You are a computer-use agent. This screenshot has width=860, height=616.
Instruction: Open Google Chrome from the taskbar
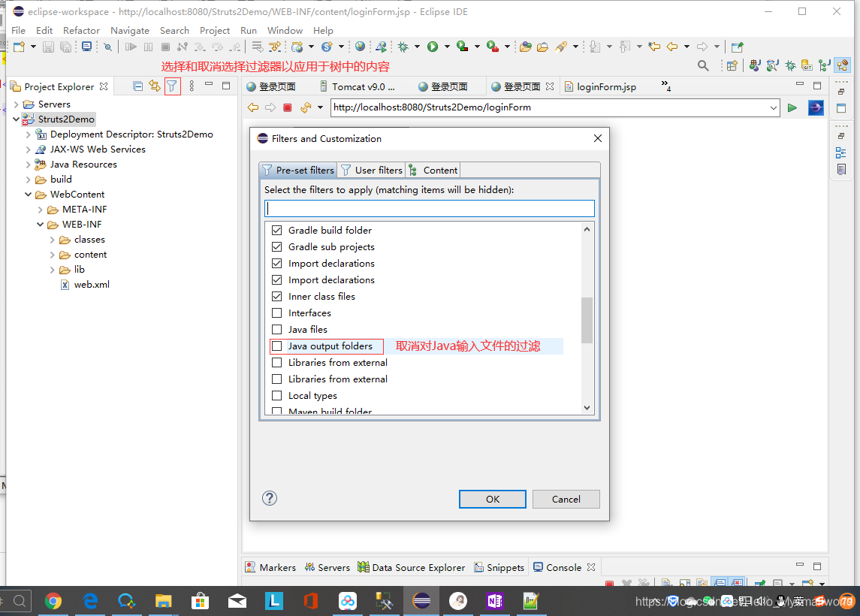(53, 601)
